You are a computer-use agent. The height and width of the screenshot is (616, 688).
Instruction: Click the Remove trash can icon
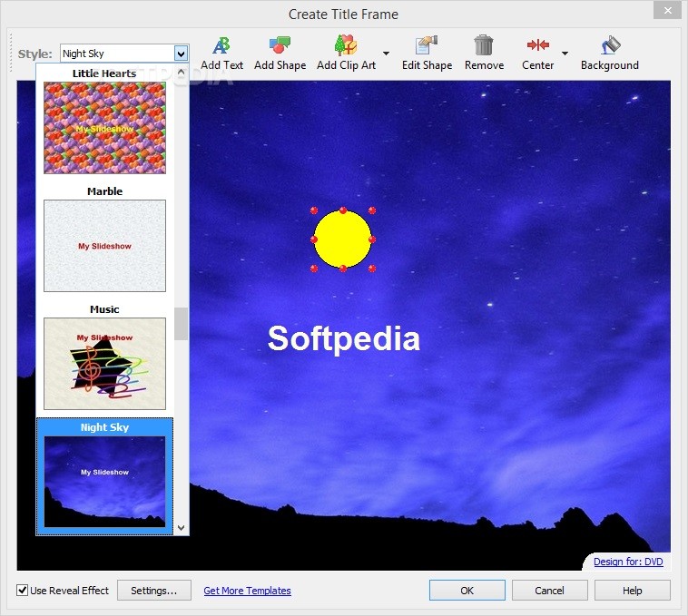[484, 45]
